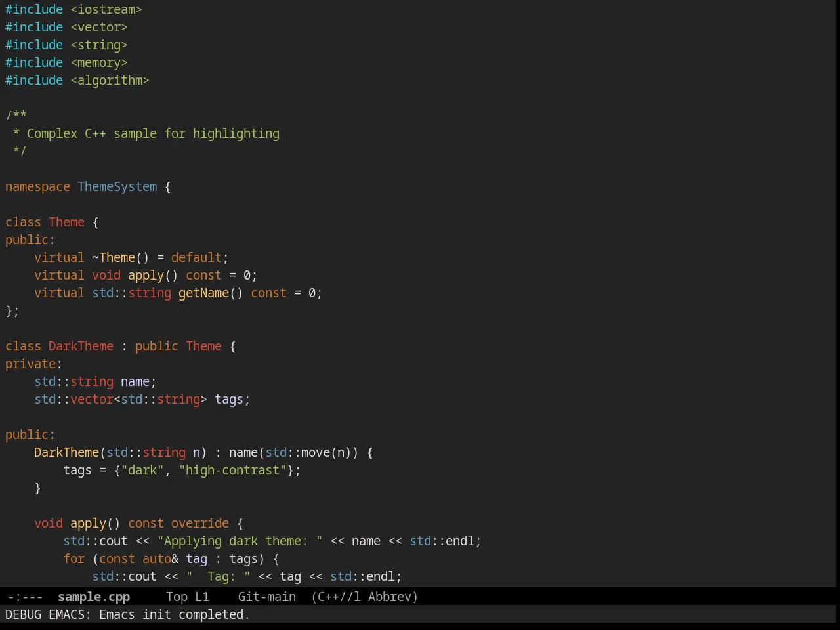Click the Git-main version control indicator
The image size is (840, 630).
coord(267,597)
